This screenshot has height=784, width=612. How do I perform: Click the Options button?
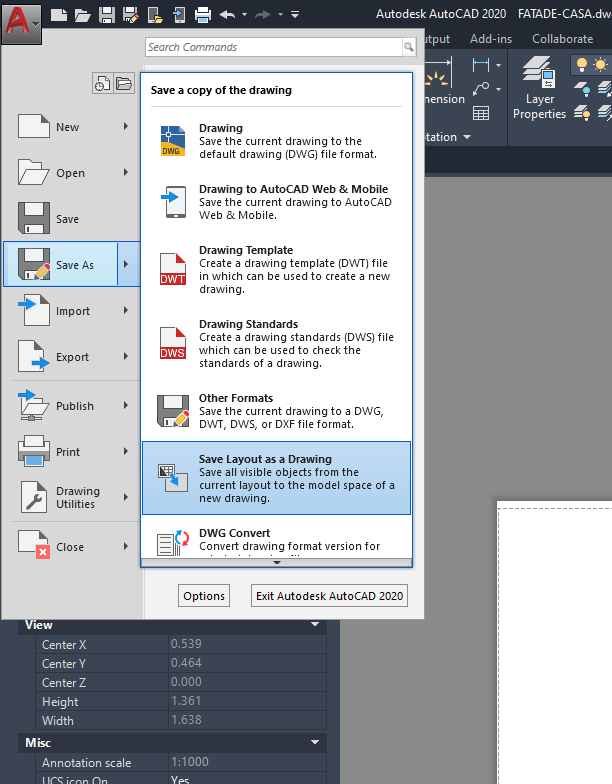pyautogui.click(x=204, y=596)
